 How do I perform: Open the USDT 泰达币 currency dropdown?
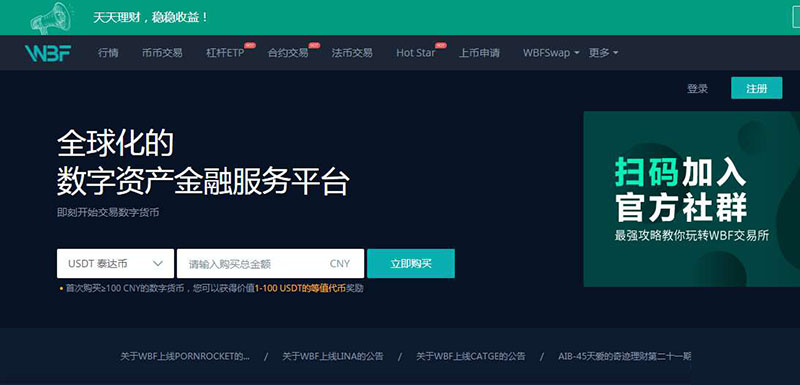pos(115,264)
